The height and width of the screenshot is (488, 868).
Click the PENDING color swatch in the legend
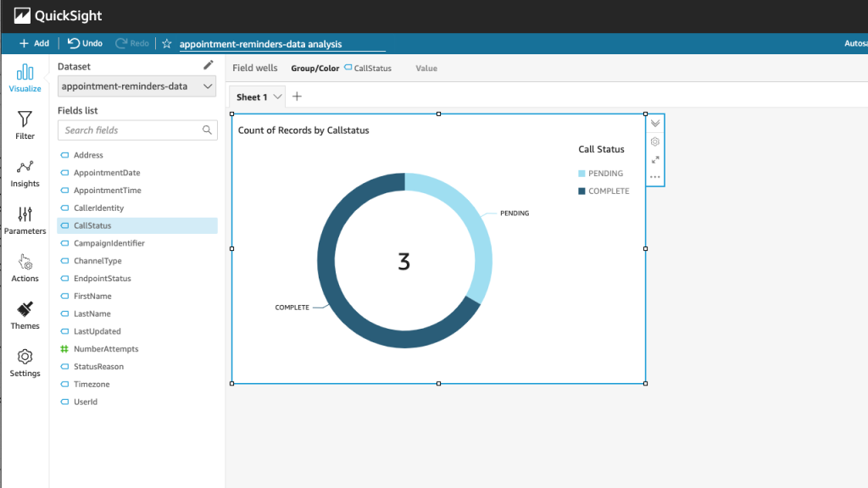580,172
